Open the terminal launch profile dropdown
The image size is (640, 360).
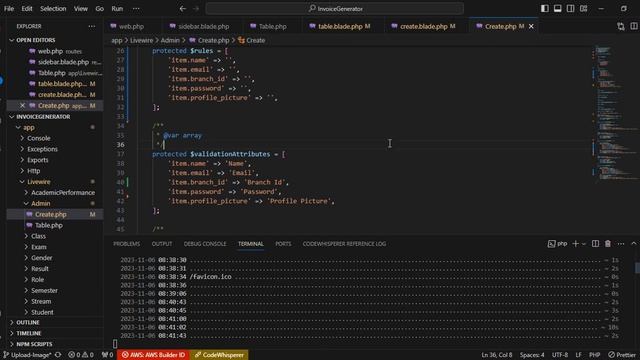click(x=584, y=244)
